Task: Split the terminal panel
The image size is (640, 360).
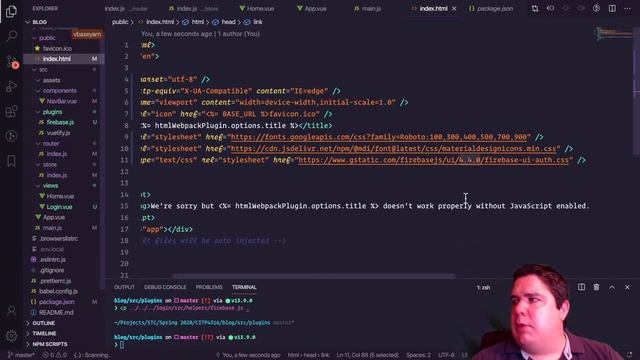Action: (x=581, y=287)
